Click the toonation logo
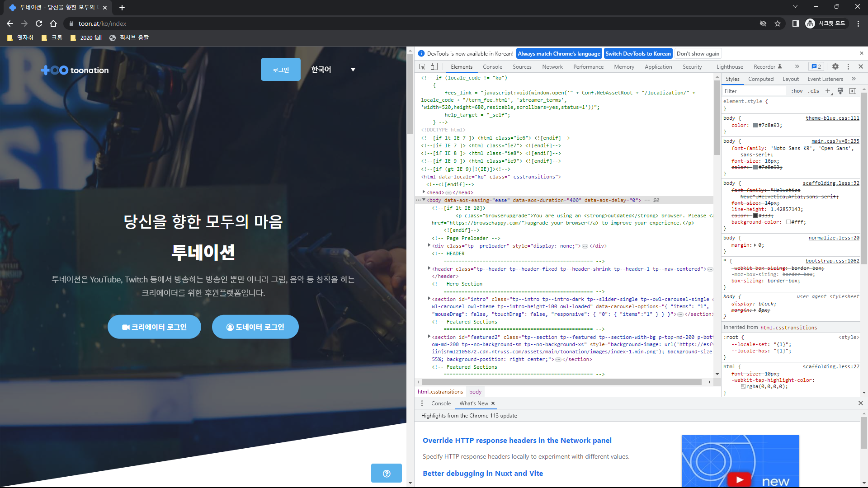Viewport: 868px width, 488px height. pos(75,70)
